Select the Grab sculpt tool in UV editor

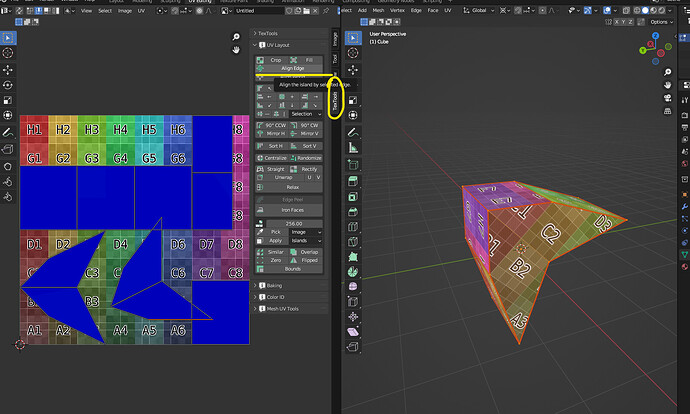[x=8, y=166]
